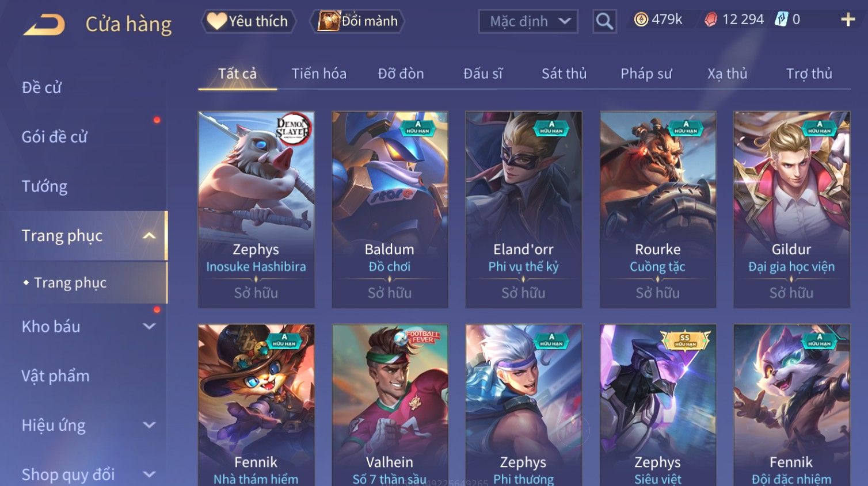Click the red ruby currency icon
This screenshot has width=868, height=486.
[711, 20]
